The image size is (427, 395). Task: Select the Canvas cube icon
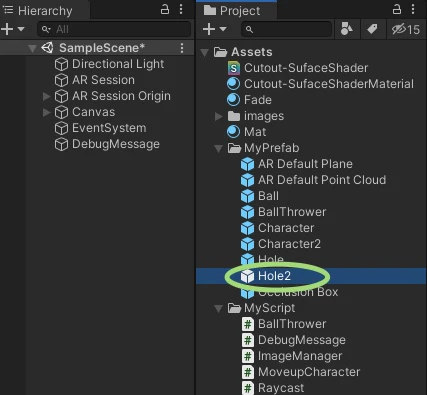61,112
